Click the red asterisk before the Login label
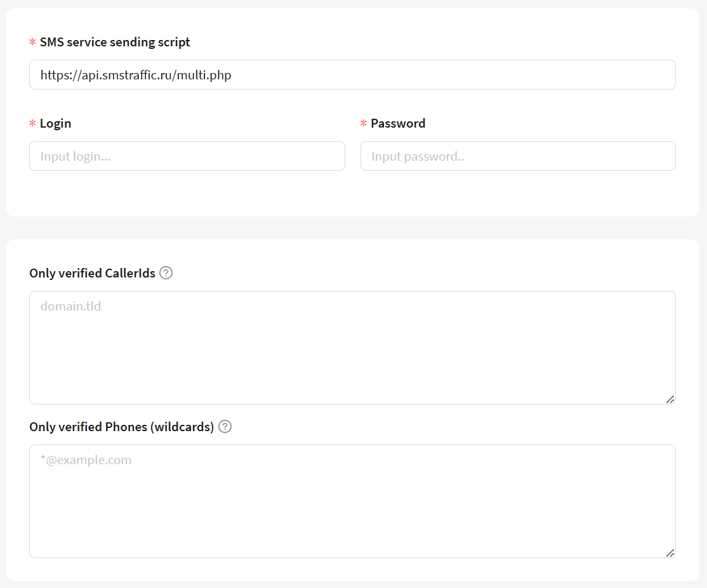707x588 pixels. [32, 124]
